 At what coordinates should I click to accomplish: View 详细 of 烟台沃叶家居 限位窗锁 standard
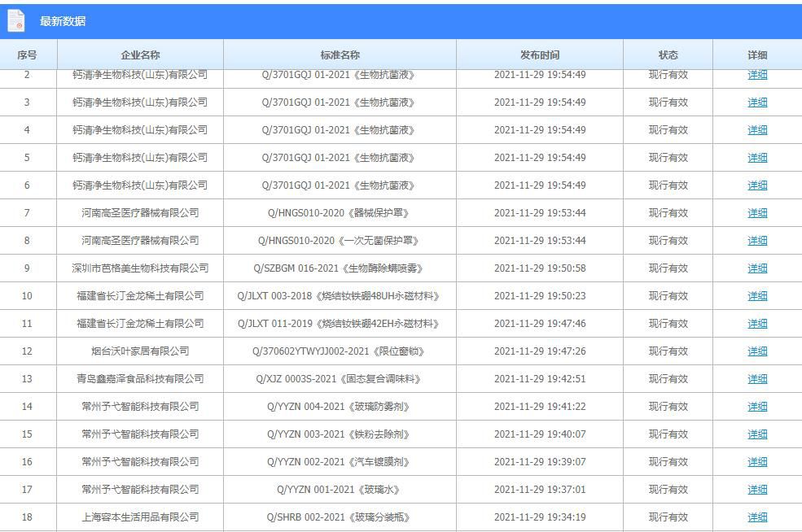pos(756,351)
